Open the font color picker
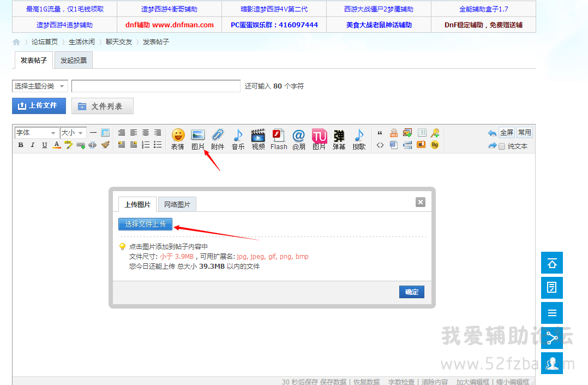 57,145
